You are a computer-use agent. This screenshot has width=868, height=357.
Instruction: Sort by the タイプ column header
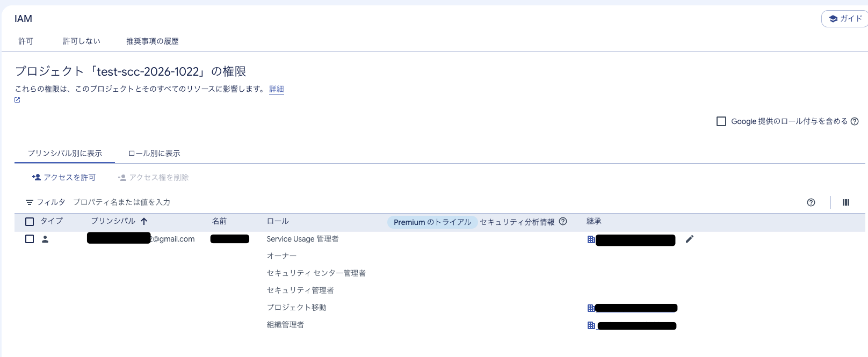pos(52,221)
